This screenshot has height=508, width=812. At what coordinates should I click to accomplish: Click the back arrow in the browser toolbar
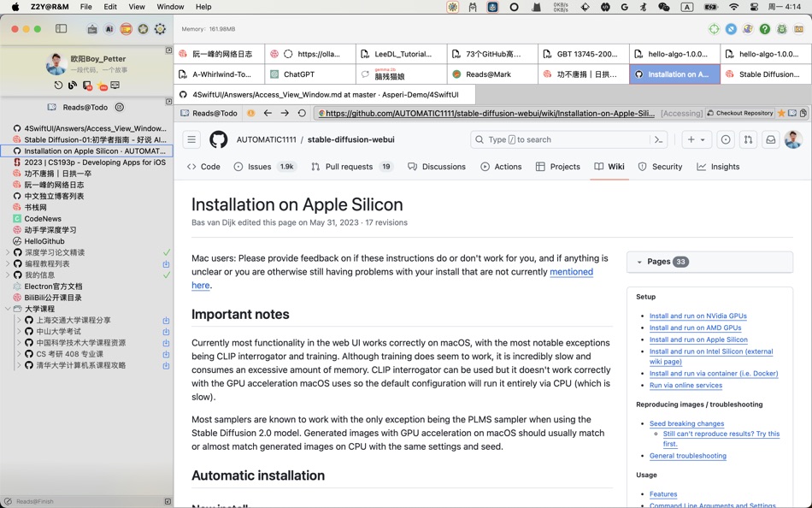tap(268, 112)
